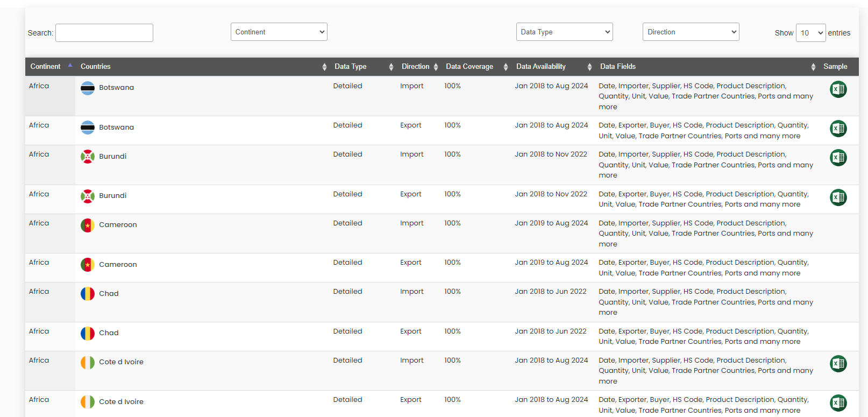Sort table by Data Fields column
This screenshot has width=868, height=417.
707,67
